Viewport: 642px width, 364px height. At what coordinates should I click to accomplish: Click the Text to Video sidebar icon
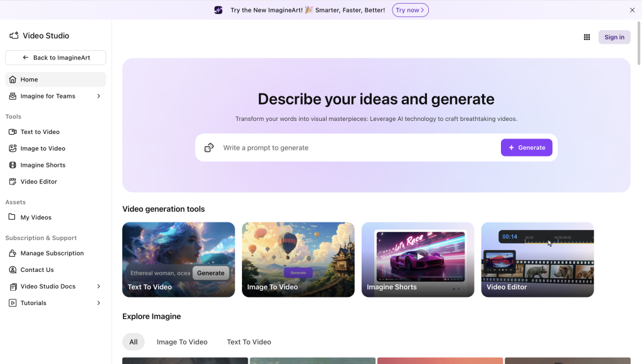(x=13, y=132)
